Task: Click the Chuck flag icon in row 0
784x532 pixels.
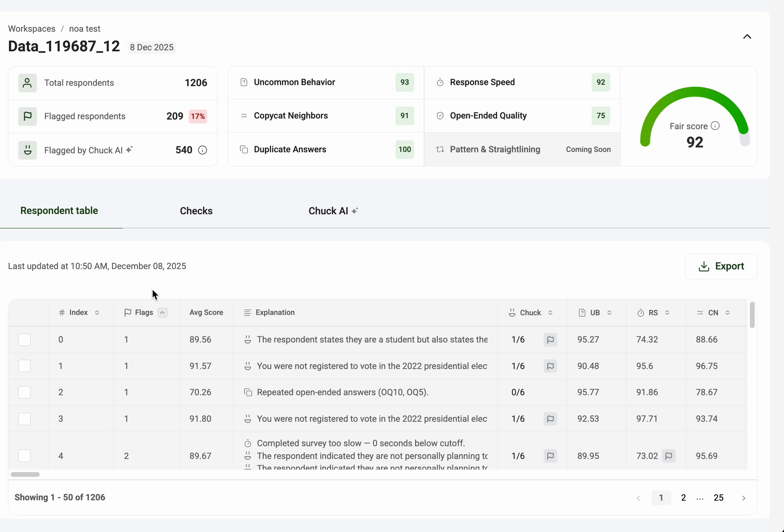Action: (x=550, y=340)
